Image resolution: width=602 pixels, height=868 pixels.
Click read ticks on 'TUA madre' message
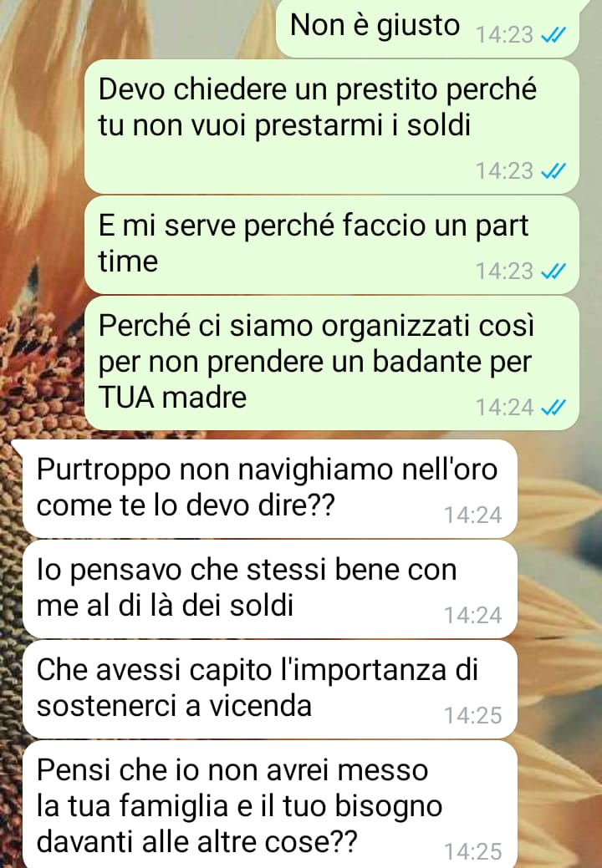tap(553, 408)
